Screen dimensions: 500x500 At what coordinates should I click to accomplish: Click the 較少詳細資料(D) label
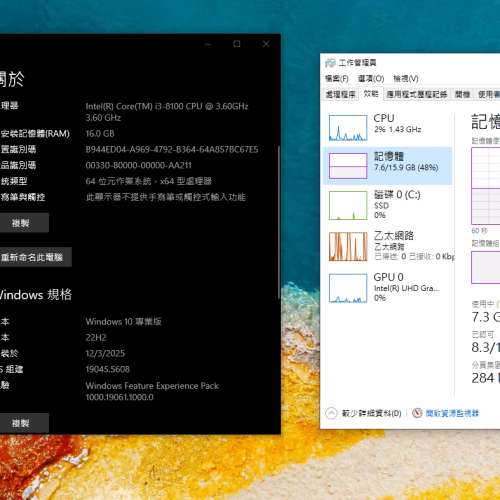pos(371,413)
